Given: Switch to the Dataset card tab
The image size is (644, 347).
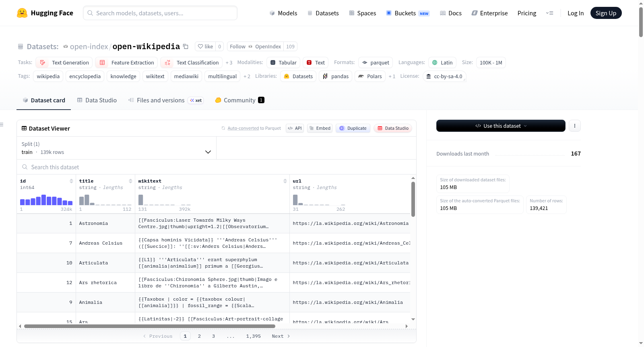Looking at the screenshot, I should 43,100.
